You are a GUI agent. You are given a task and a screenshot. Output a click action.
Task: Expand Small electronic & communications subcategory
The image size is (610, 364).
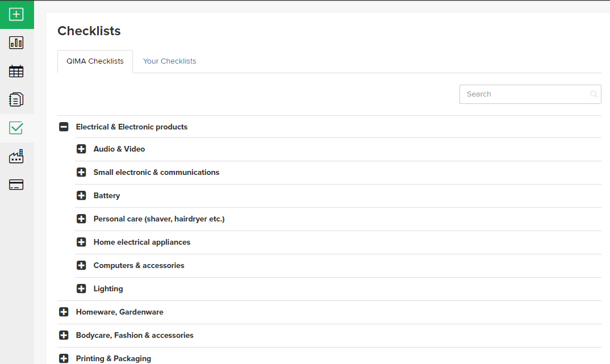click(81, 172)
